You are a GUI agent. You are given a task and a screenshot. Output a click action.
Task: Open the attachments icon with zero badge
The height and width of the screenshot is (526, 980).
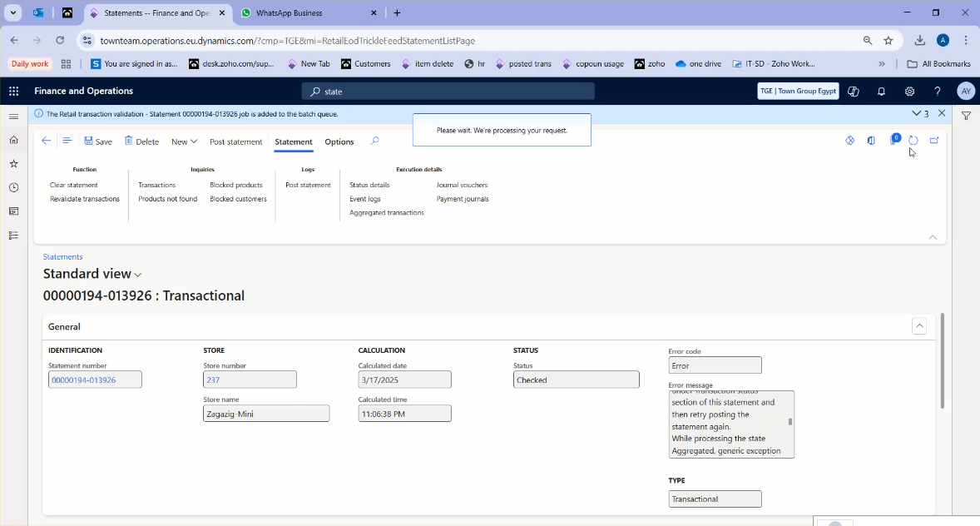[x=894, y=141]
